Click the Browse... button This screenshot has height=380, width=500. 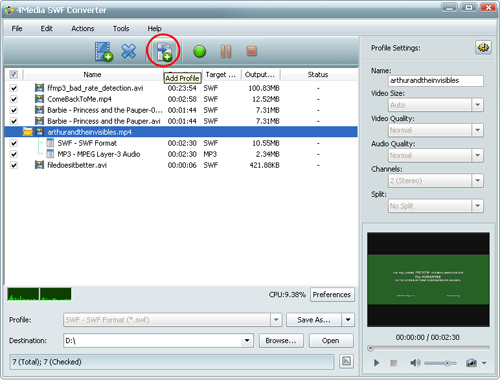tap(281, 341)
